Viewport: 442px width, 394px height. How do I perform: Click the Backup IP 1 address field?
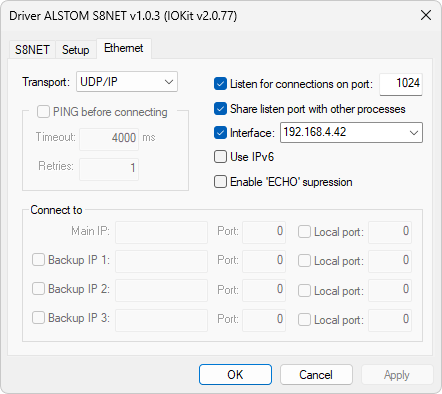pos(162,261)
